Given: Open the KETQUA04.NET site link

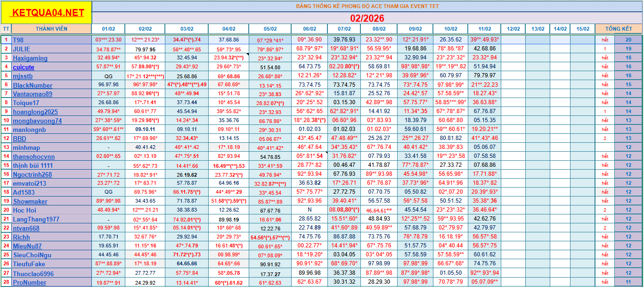Looking at the screenshot, I should coord(48,13).
